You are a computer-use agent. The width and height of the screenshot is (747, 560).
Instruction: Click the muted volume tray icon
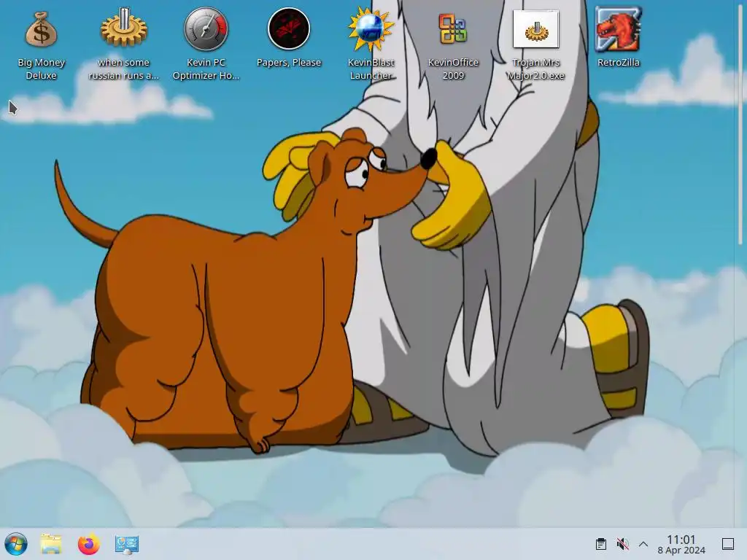pos(622,544)
